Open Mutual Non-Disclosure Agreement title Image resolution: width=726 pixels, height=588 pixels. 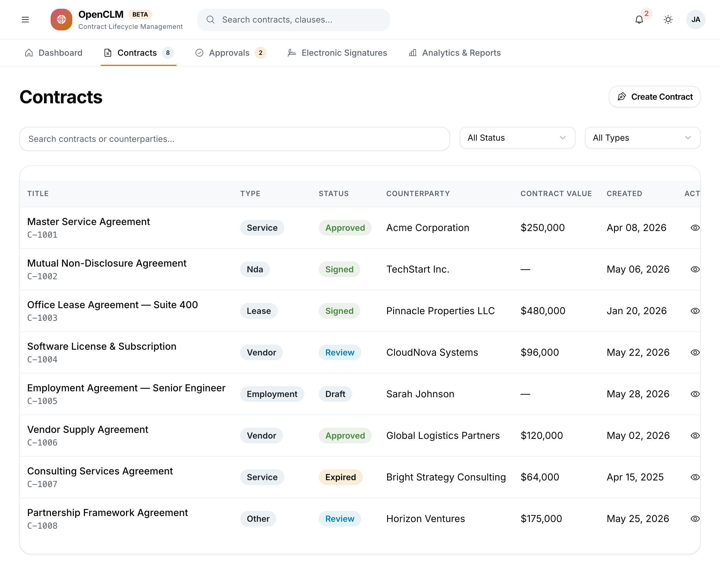(107, 263)
